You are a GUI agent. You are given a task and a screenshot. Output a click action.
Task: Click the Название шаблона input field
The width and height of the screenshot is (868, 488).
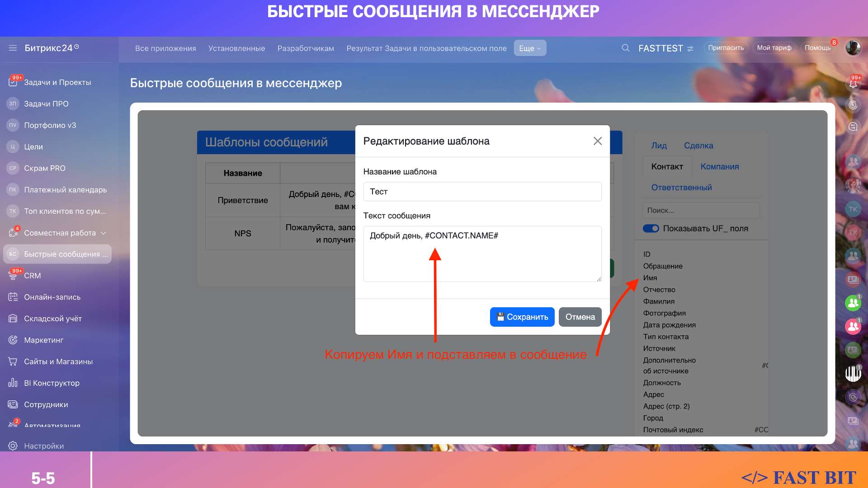[x=482, y=192]
